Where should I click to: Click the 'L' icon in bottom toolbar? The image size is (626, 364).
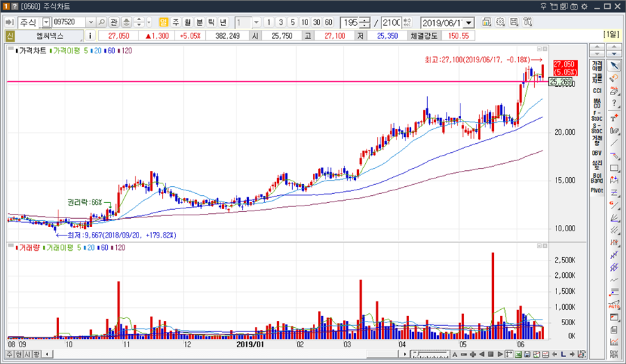[x=563, y=354]
